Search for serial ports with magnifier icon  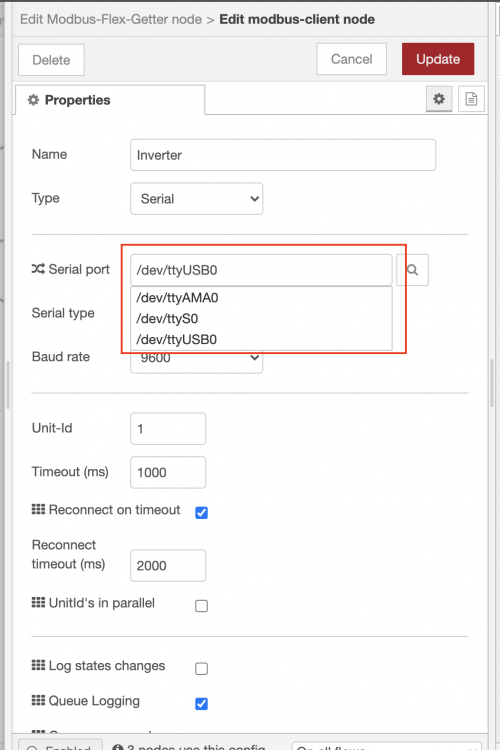coord(412,270)
